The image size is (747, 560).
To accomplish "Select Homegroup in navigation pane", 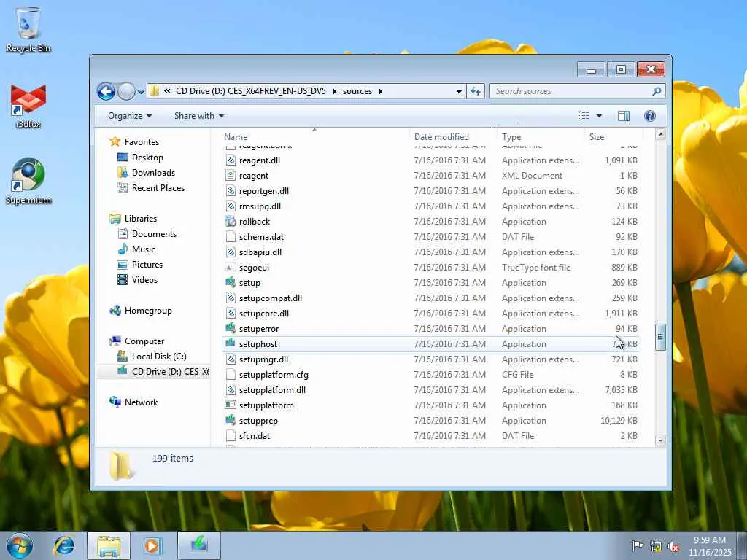I will pos(141,311).
